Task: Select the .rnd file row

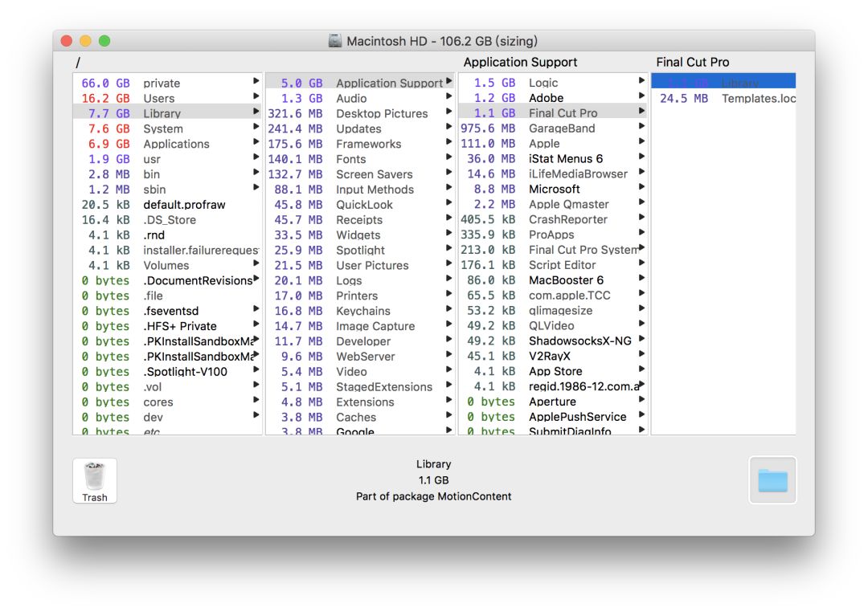Action: 168,235
